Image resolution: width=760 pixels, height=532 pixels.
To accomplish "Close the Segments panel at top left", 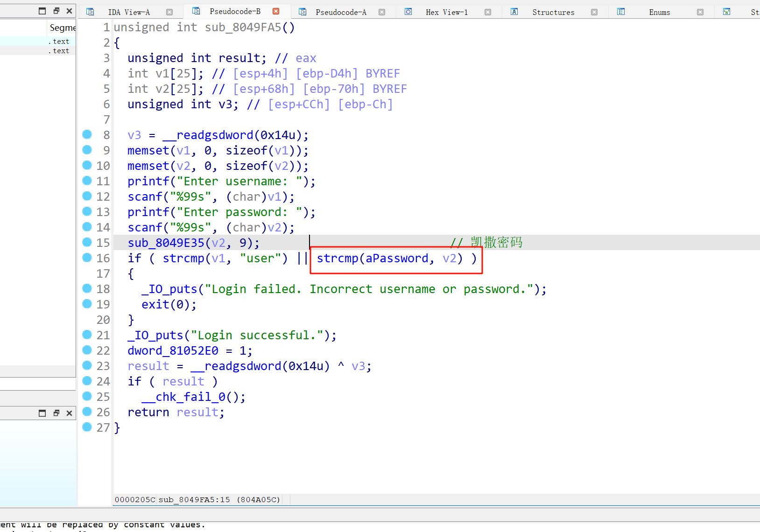I will pos(69,11).
